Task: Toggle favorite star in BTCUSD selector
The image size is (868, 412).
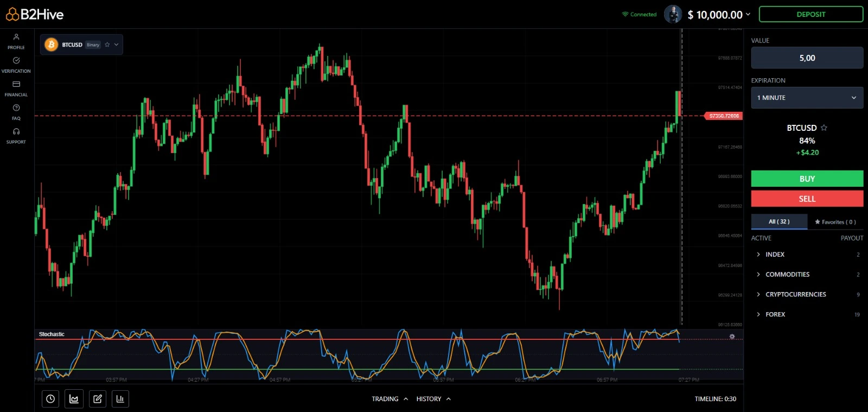Action: tap(107, 45)
